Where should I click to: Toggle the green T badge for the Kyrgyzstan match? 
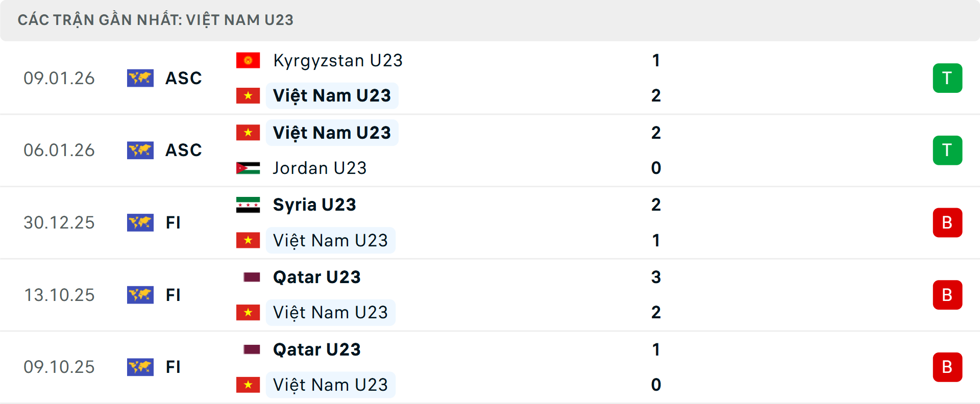[948, 78]
